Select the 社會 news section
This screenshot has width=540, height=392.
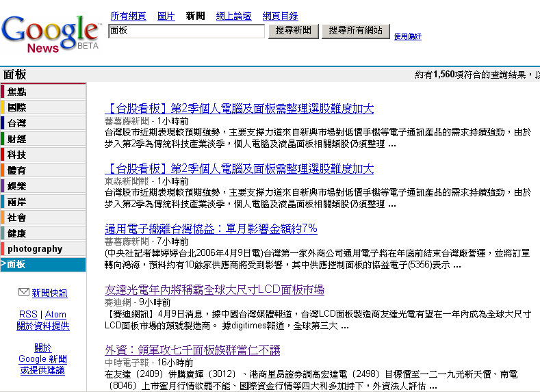(43, 218)
